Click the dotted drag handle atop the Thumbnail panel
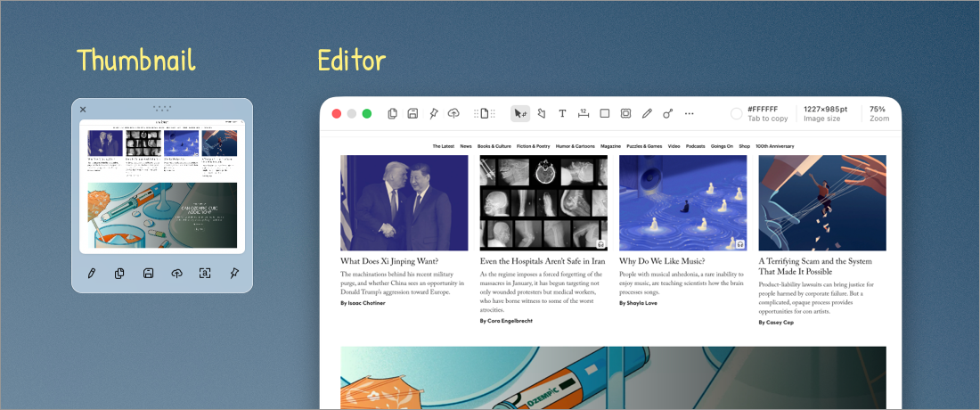 click(x=162, y=109)
